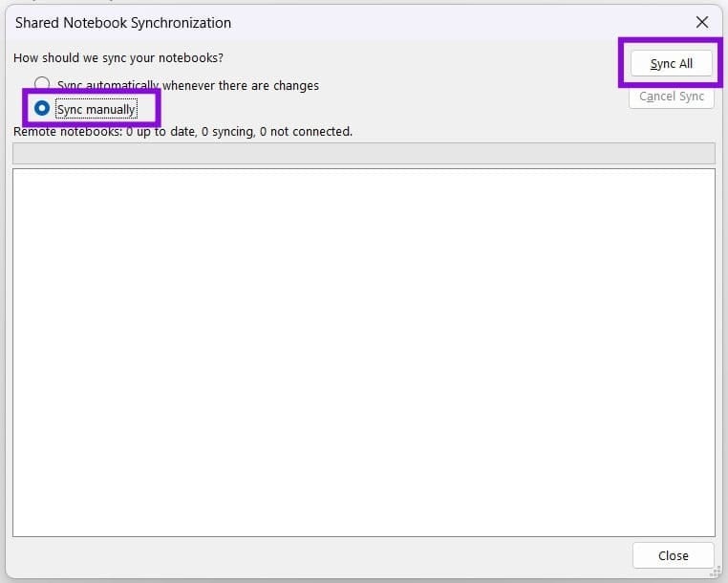Close the dialog with the X icon
The width and height of the screenshot is (728, 583).
(702, 22)
